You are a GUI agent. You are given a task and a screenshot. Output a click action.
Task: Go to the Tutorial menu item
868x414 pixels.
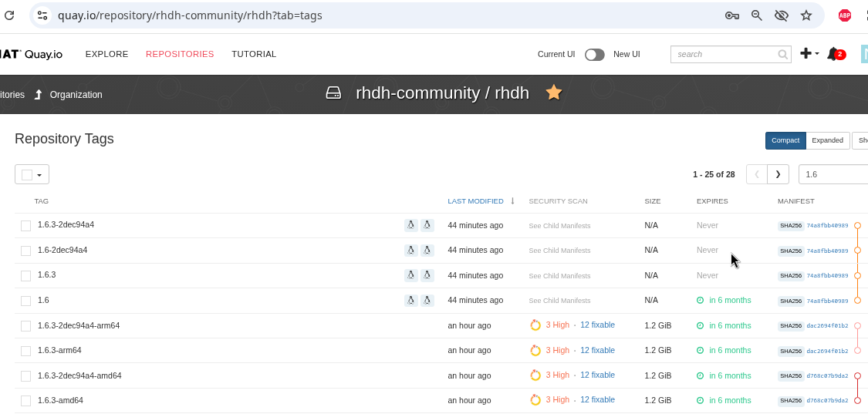click(254, 54)
